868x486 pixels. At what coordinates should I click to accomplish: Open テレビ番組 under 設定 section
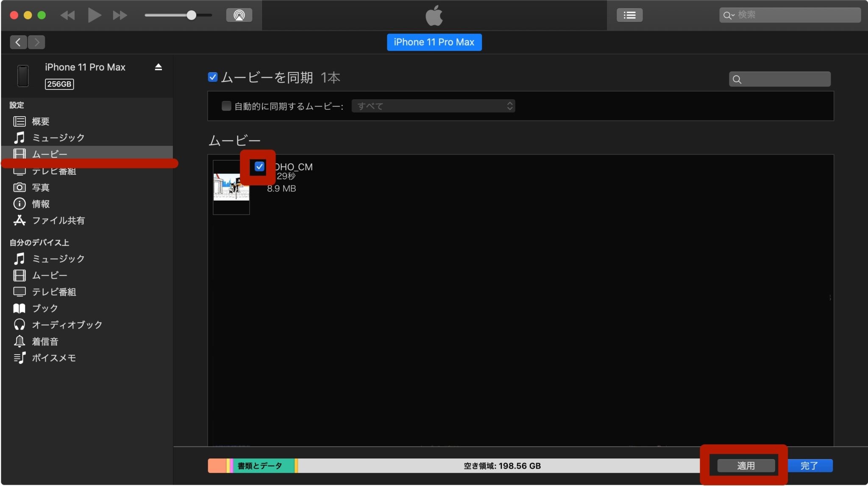tap(87, 171)
